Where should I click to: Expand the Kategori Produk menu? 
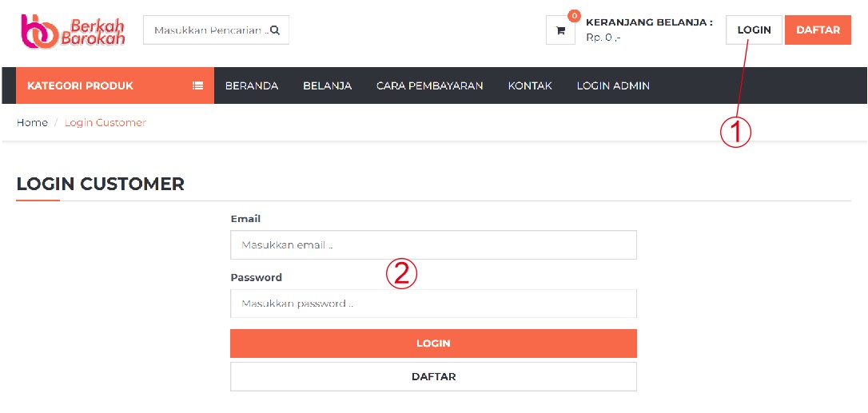(x=80, y=85)
